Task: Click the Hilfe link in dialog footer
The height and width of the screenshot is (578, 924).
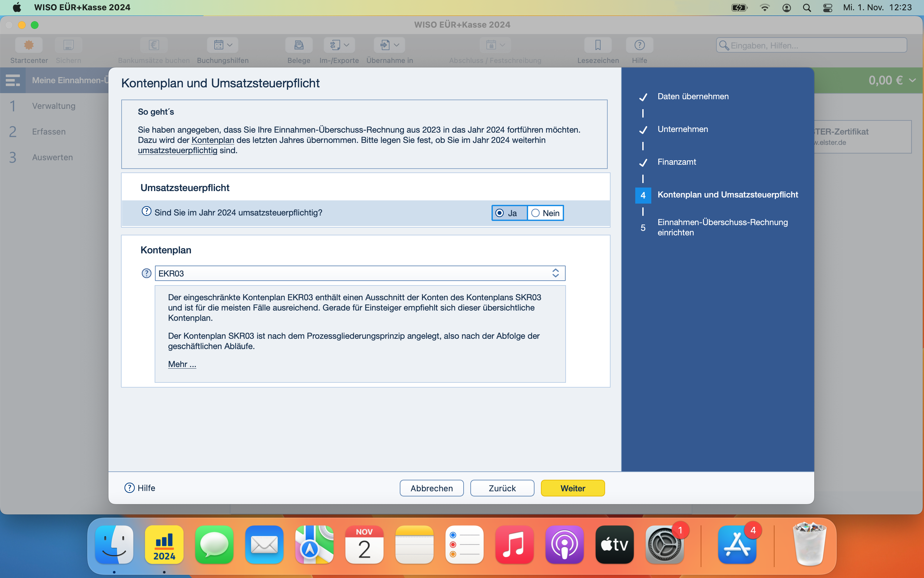Action: 140,488
